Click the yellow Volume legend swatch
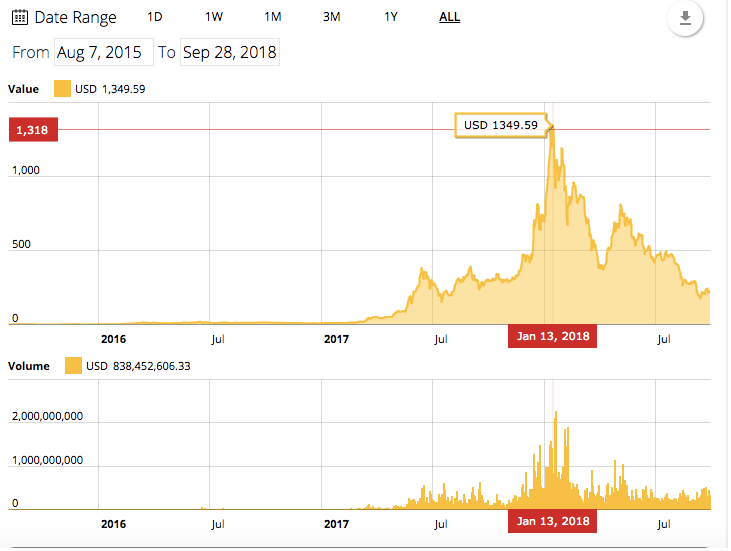731x551 pixels. pos(73,365)
